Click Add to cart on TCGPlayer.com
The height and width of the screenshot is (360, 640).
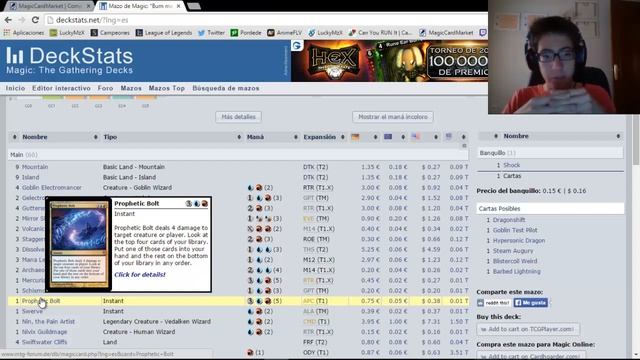[527, 329]
